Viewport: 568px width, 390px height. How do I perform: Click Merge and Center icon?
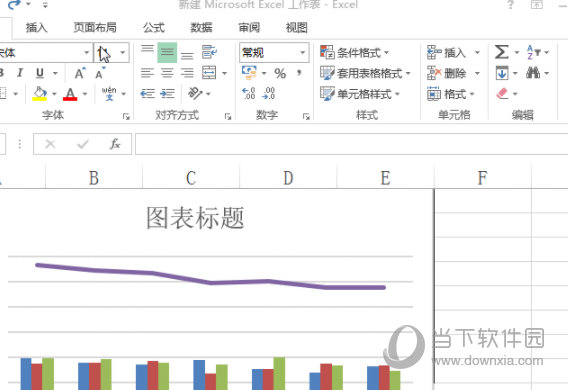209,73
